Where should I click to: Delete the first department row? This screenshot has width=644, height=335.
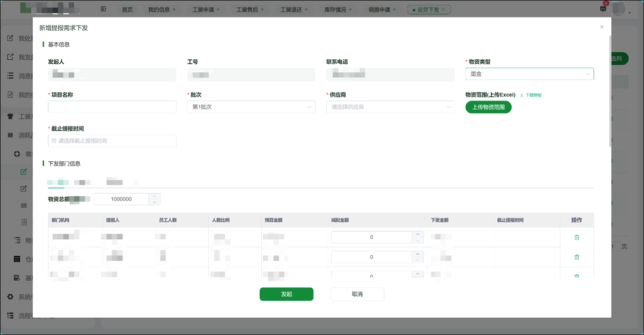click(x=577, y=238)
